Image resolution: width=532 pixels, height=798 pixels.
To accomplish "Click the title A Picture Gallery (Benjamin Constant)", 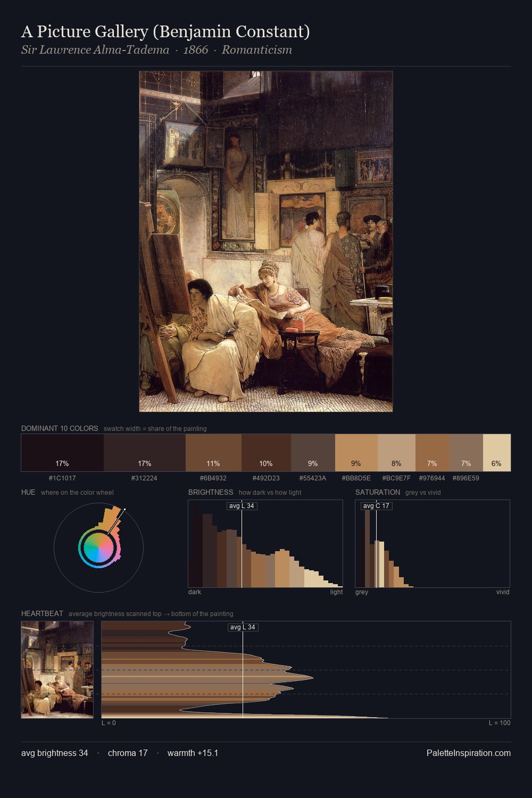I will tap(165, 32).
